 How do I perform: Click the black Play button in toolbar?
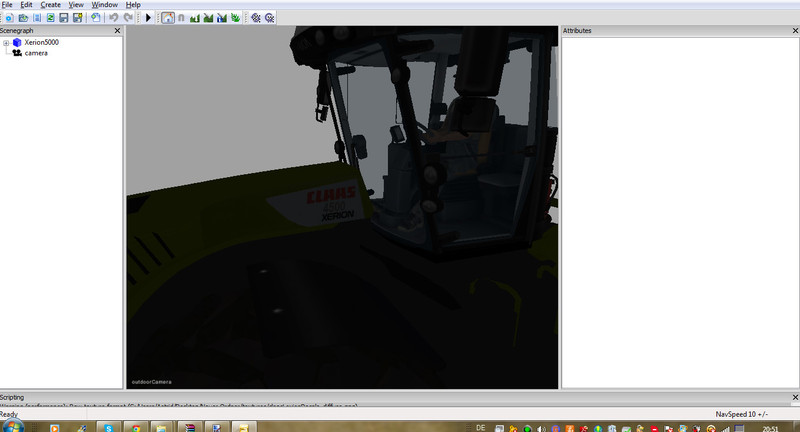click(148, 18)
